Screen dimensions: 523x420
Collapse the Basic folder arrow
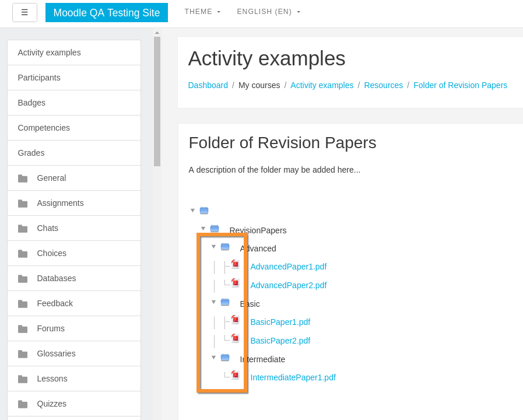tap(214, 302)
